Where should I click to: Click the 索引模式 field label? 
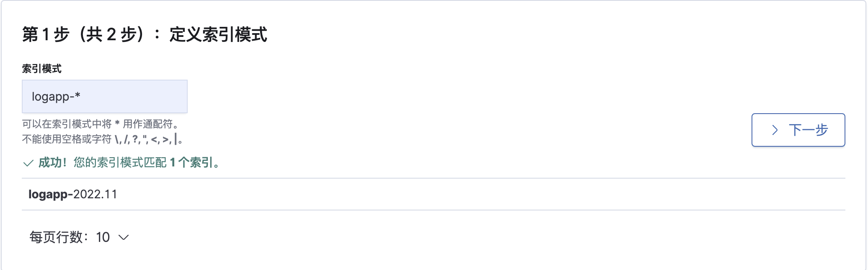[x=41, y=69]
